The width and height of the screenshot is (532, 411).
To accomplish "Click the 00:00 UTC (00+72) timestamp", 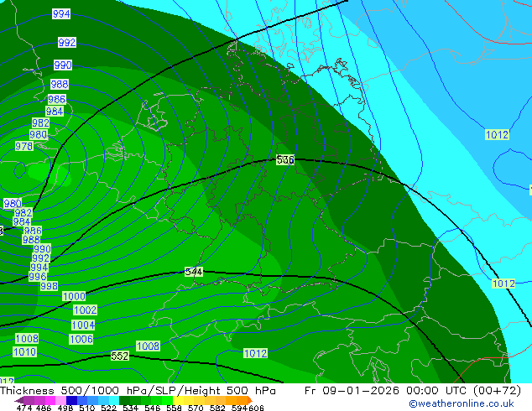I will (x=463, y=391).
